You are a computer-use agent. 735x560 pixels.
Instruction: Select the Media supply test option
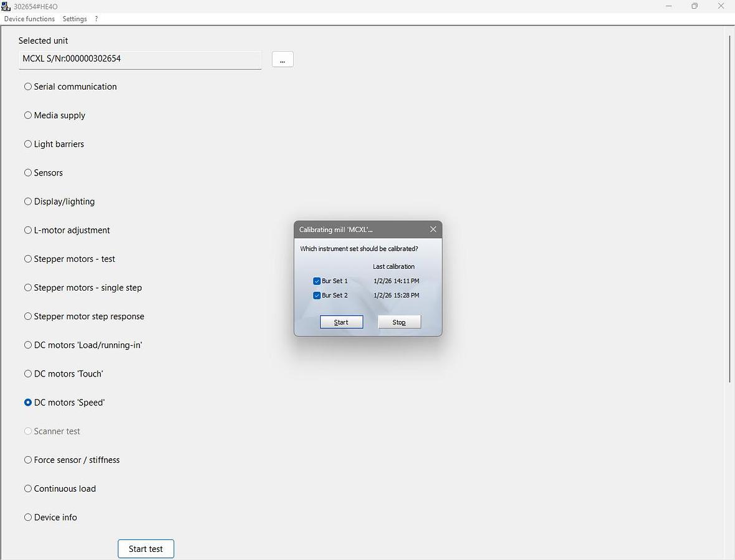point(28,115)
